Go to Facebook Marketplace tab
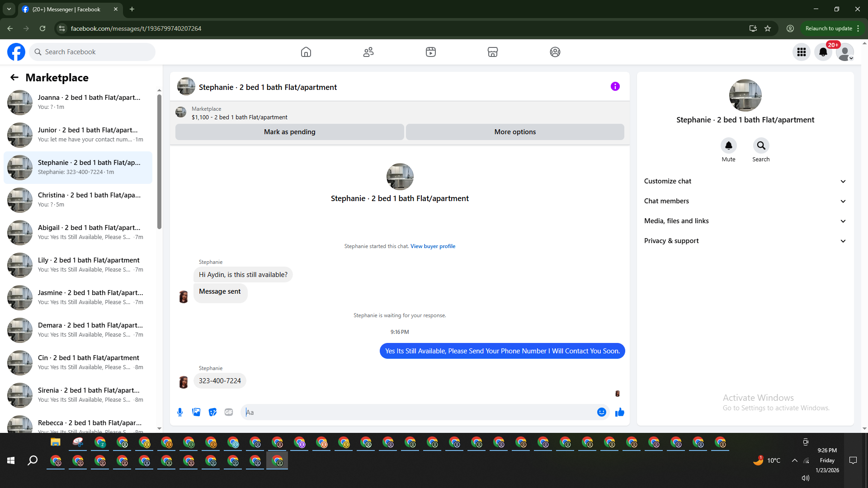This screenshot has height=488, width=868. click(x=493, y=52)
